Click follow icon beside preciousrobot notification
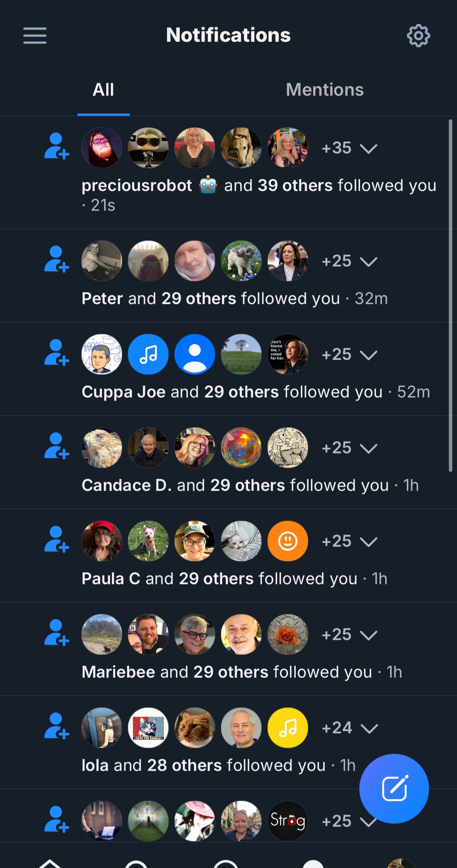457x868 pixels. click(x=56, y=146)
